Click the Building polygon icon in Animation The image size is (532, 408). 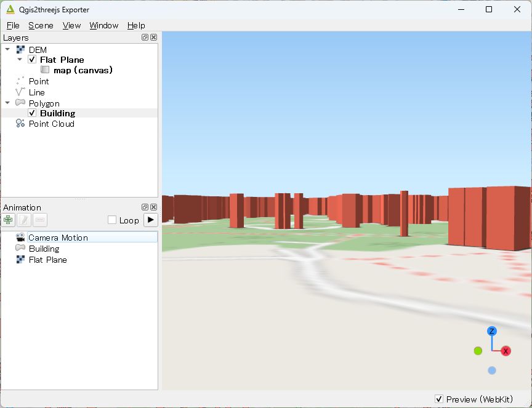point(20,248)
